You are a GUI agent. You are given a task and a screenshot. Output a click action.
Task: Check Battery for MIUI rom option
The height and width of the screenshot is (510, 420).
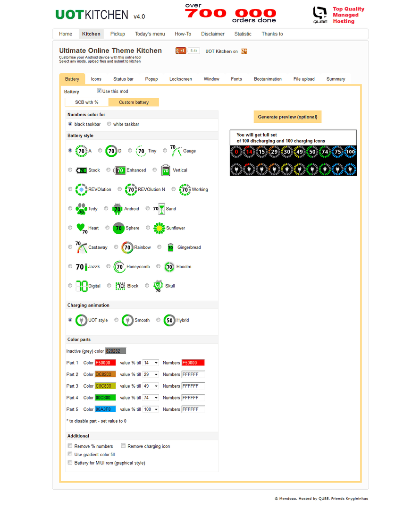70,462
